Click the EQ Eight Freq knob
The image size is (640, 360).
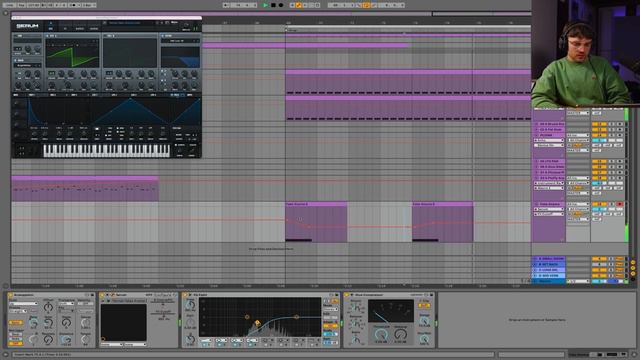tap(190, 305)
